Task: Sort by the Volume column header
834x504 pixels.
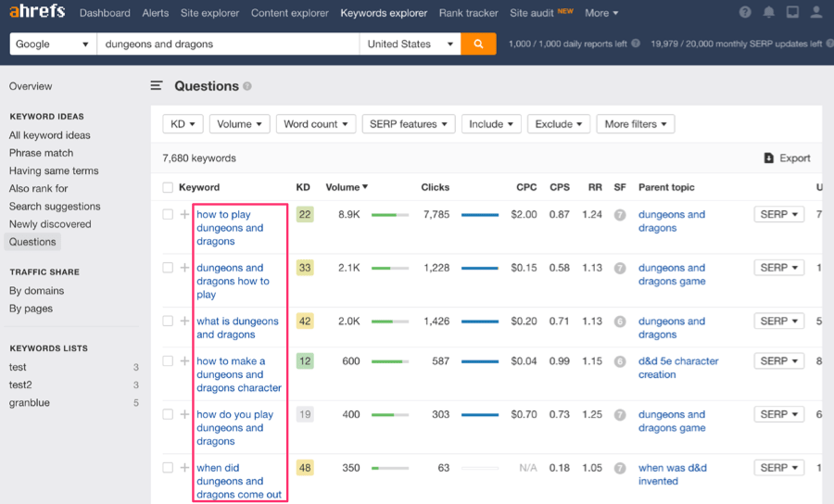Action: (x=347, y=187)
